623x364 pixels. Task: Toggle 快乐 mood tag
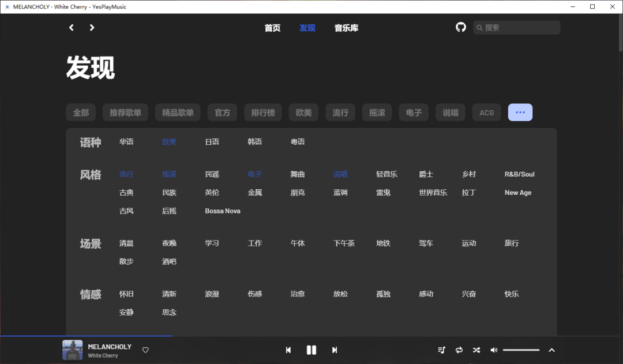point(511,294)
